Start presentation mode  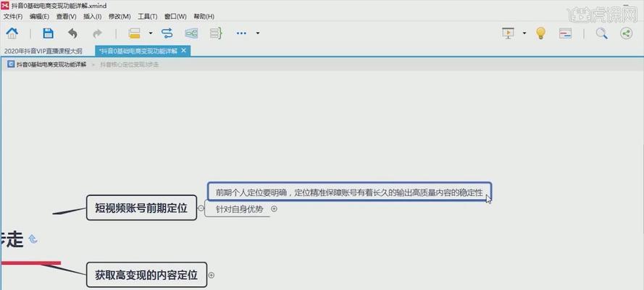click(508, 33)
